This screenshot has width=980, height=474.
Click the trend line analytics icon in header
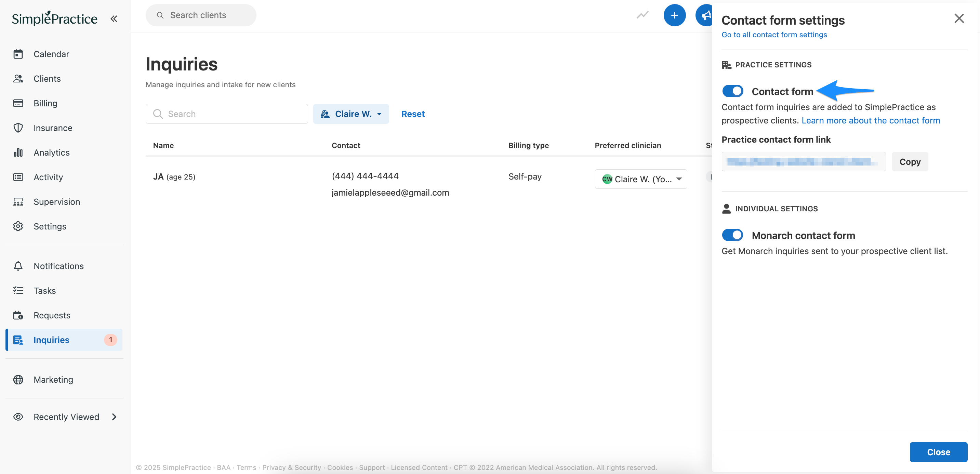coord(642,15)
